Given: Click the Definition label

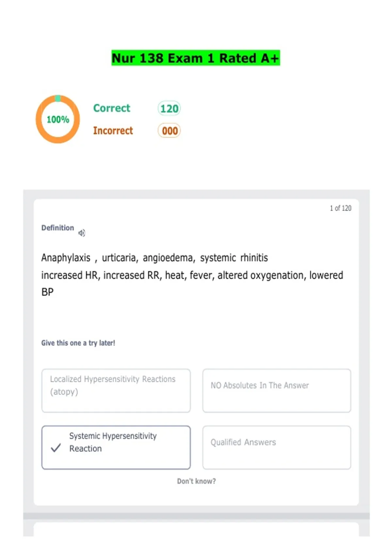Looking at the screenshot, I should tap(57, 228).
